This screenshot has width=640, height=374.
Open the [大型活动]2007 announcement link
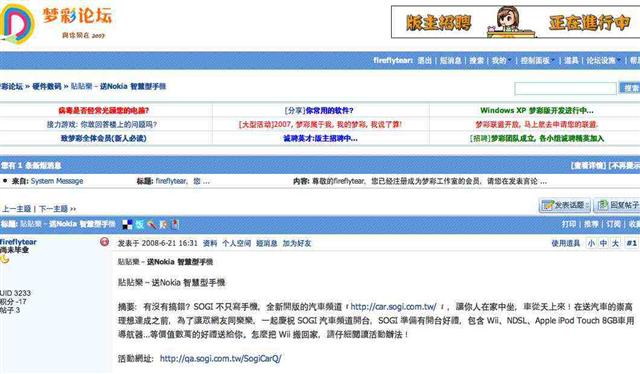[x=320, y=124]
